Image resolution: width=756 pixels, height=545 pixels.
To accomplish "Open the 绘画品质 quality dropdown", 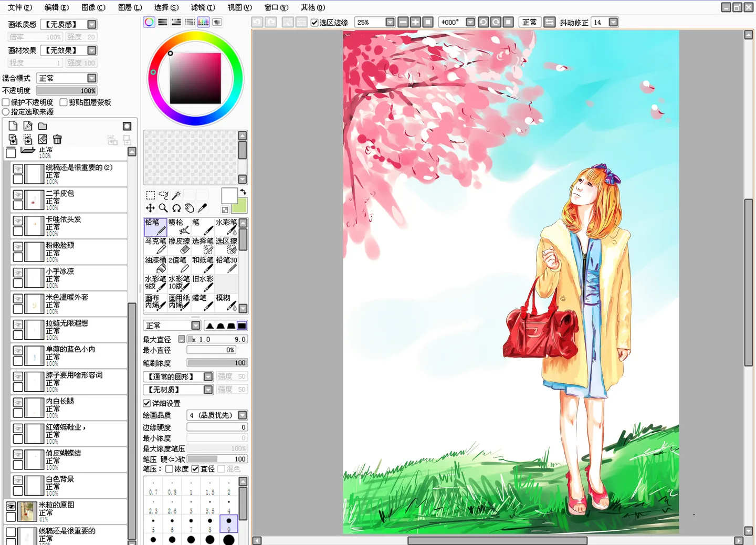I will click(242, 415).
